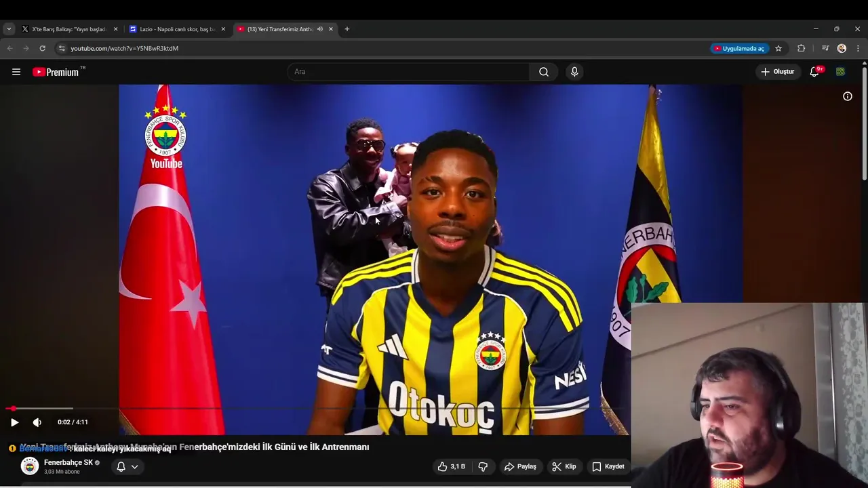Click the video title text

pos(195,447)
